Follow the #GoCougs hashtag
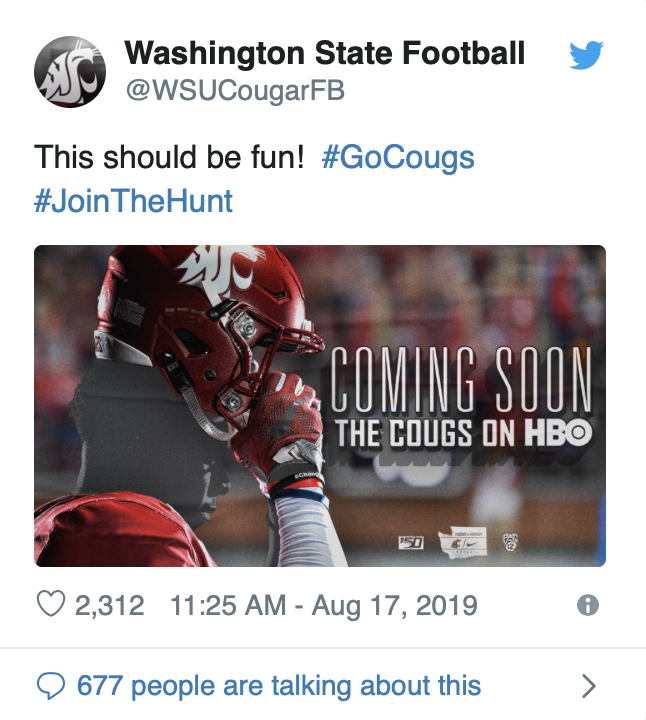The height and width of the screenshot is (720, 646). pyautogui.click(x=398, y=157)
